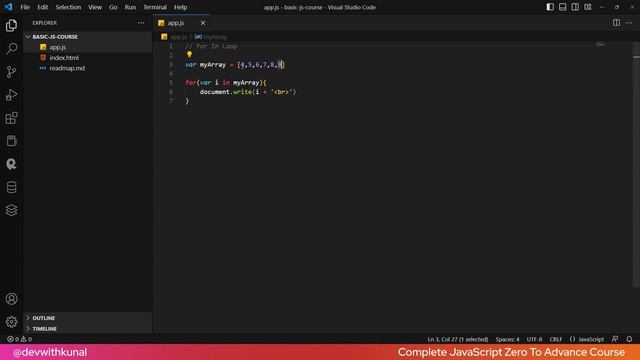Click the minimap preview in the editor
Viewport: 640px width, 360px height.
click(x=600, y=44)
